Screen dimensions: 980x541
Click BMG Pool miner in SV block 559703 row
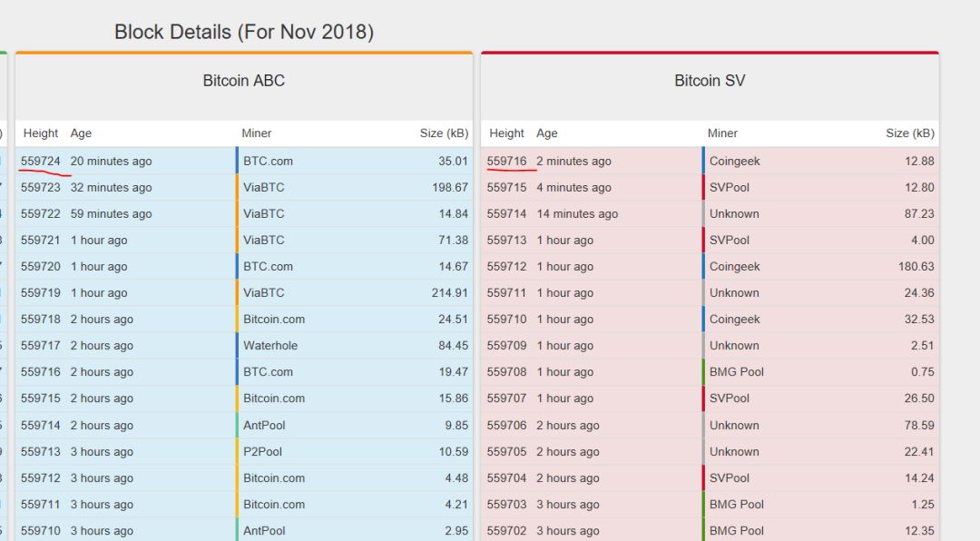[x=737, y=504]
